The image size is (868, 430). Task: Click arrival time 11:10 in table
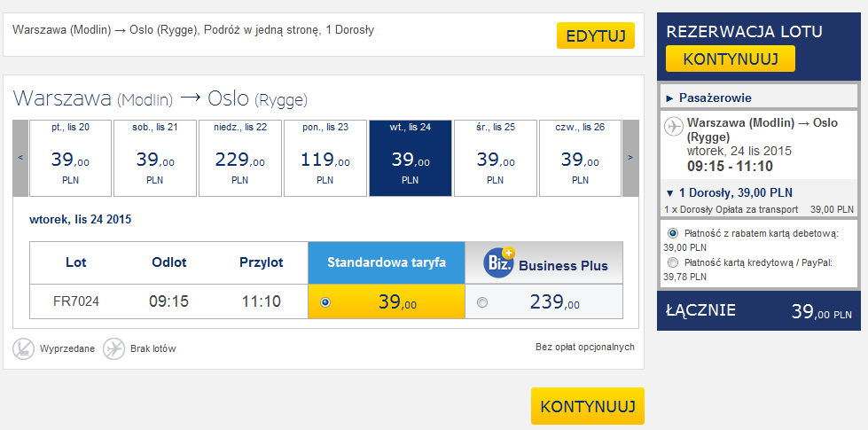(262, 301)
